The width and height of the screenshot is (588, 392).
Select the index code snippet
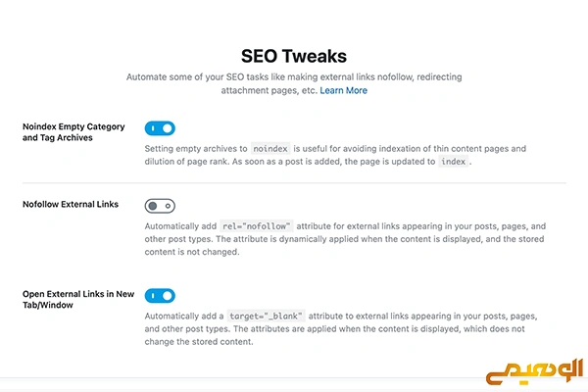(454, 162)
